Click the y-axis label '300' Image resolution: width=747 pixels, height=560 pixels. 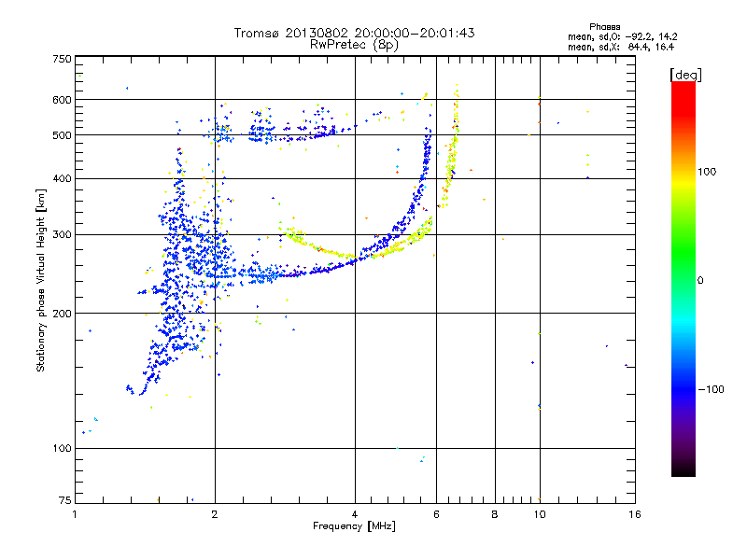point(63,234)
